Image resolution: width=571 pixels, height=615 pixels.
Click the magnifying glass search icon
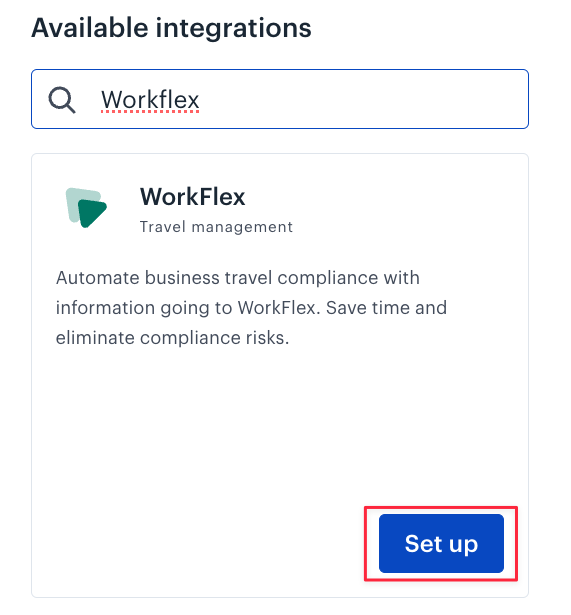coord(62,100)
